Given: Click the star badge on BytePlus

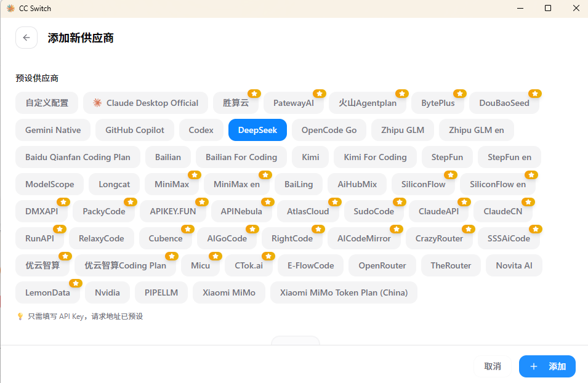Looking at the screenshot, I should 459,94.
